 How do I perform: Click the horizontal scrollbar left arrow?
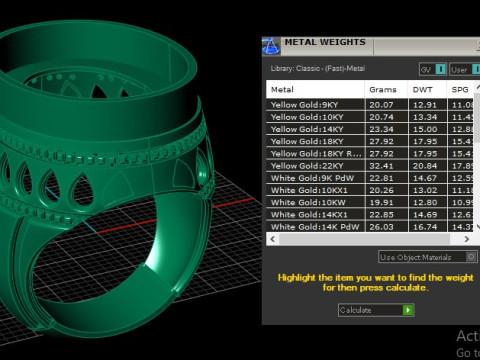click(x=273, y=239)
